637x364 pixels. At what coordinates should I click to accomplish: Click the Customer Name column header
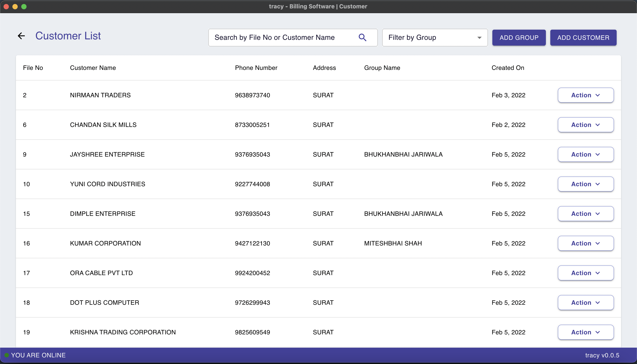pyautogui.click(x=93, y=68)
